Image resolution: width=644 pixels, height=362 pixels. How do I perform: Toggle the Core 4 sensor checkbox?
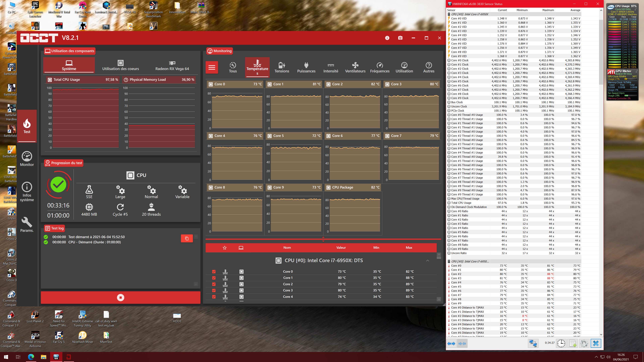tap(214, 297)
